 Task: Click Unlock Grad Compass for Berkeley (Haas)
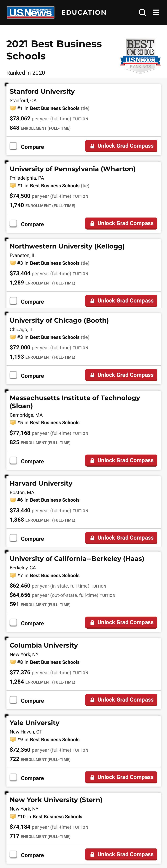click(121, 622)
